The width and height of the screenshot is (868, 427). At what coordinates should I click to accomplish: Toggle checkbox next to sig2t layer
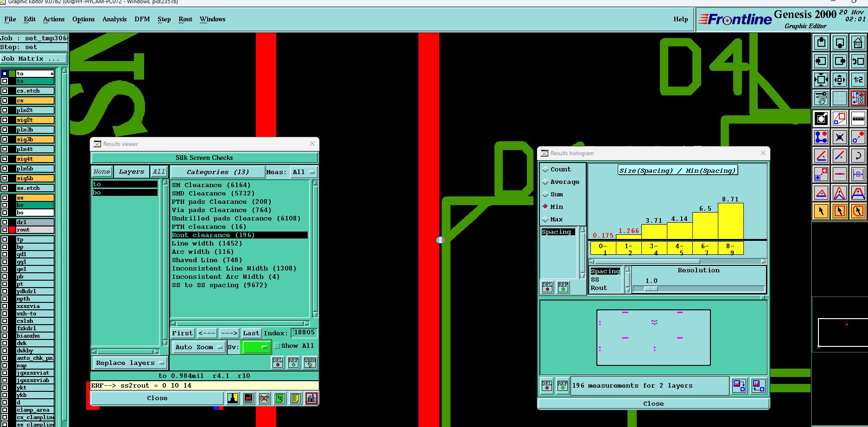coord(5,120)
